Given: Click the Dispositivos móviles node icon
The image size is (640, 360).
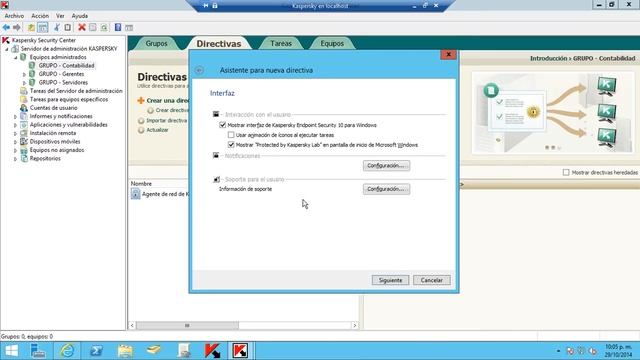Looking at the screenshot, I should 24,142.
